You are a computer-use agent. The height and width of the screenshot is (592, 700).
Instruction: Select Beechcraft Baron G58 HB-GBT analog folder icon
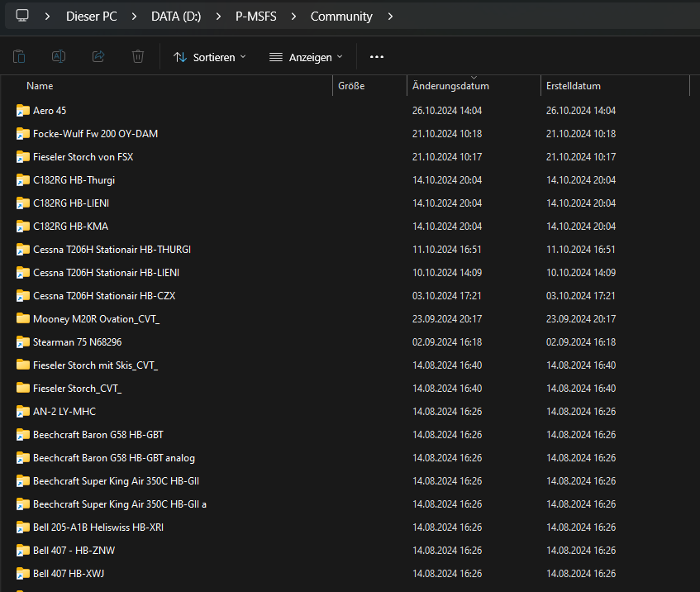pos(23,458)
